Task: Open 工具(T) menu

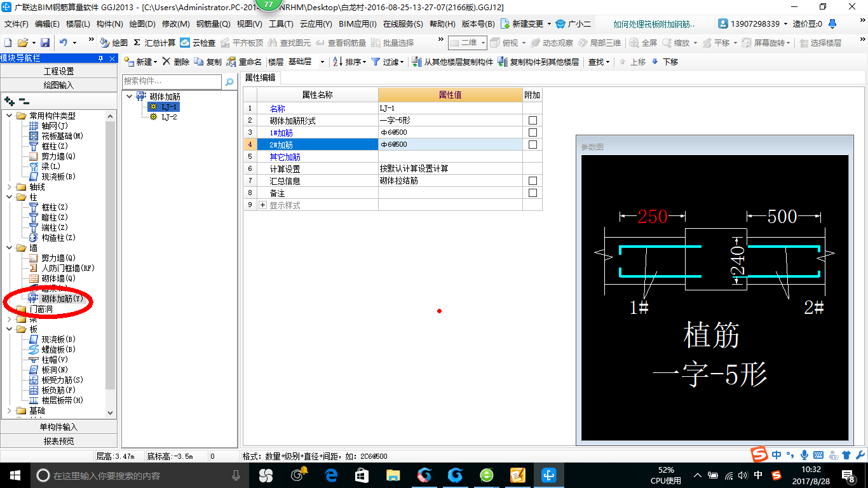Action: click(281, 24)
